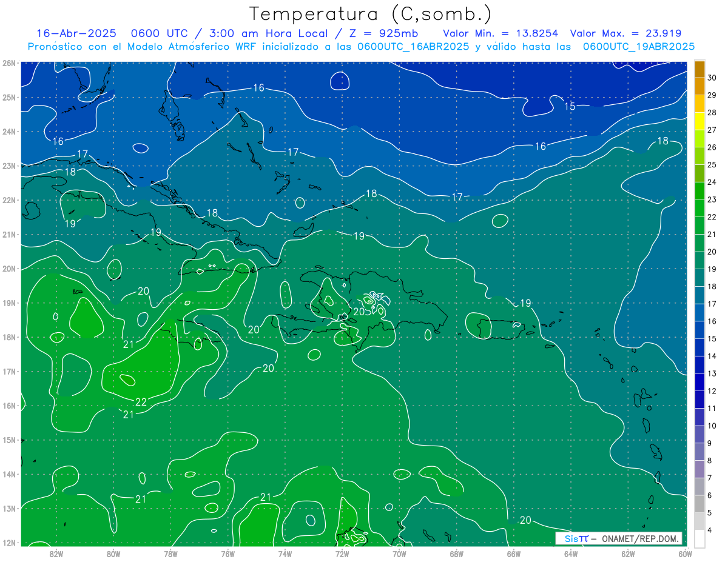Click the "62W" longitude axis label
The width and height of the screenshot is (728, 562).
click(629, 554)
